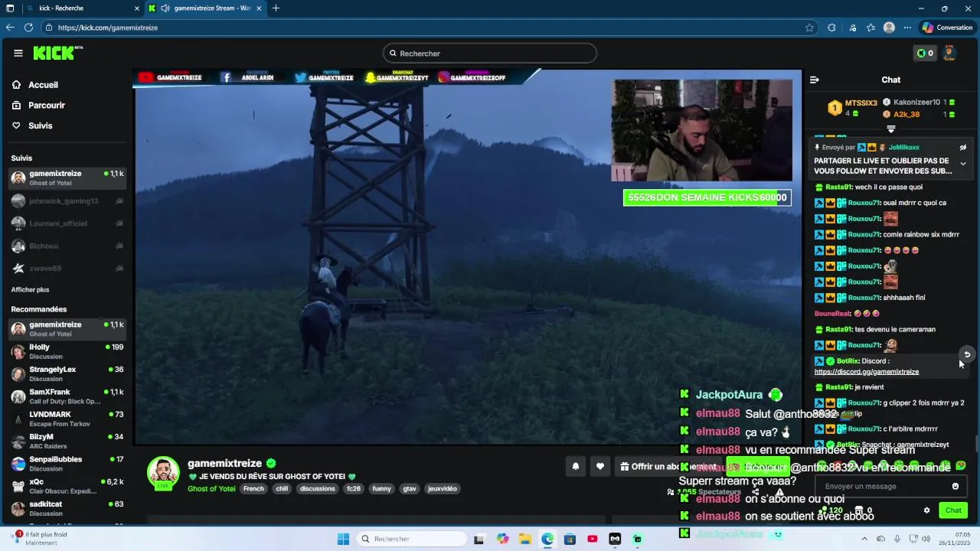Open the Copilot taskbar icon
The image size is (980, 551).
coord(502,539)
